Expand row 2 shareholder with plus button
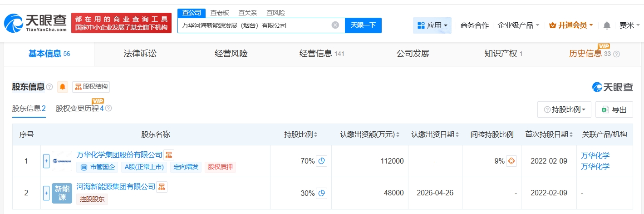Image resolution: width=644 pixels, height=214 pixels. point(46,193)
